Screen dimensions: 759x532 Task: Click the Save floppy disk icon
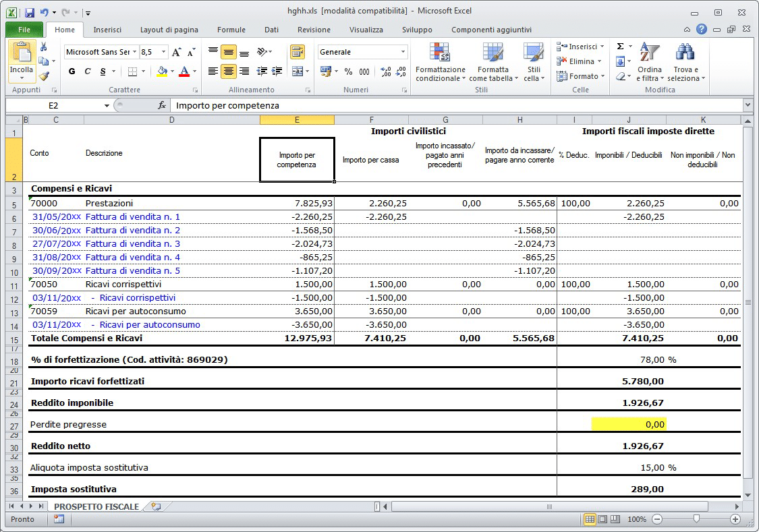click(30, 13)
